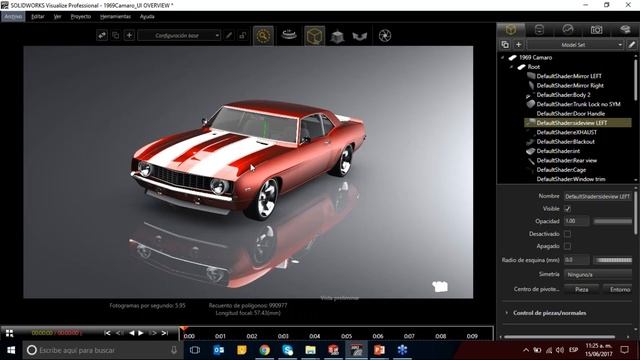Select DefaultShader:Mirror LEFT in tree
Image resolution: width=640 pixels, height=360 pixels.
pos(569,76)
